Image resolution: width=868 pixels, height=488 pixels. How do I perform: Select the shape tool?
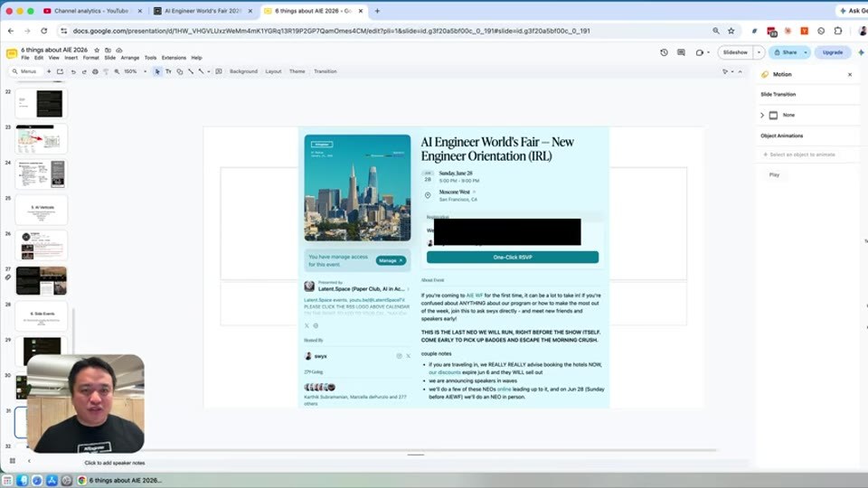click(x=179, y=71)
